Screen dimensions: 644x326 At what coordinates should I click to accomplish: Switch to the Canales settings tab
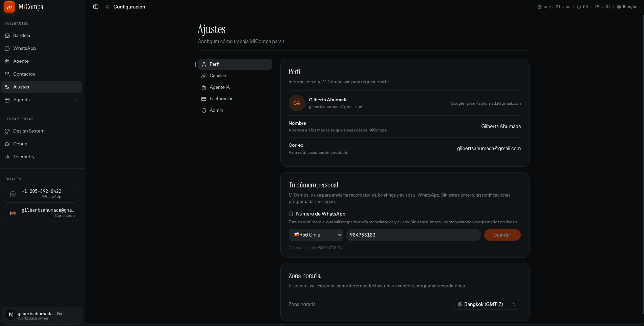[235, 76]
